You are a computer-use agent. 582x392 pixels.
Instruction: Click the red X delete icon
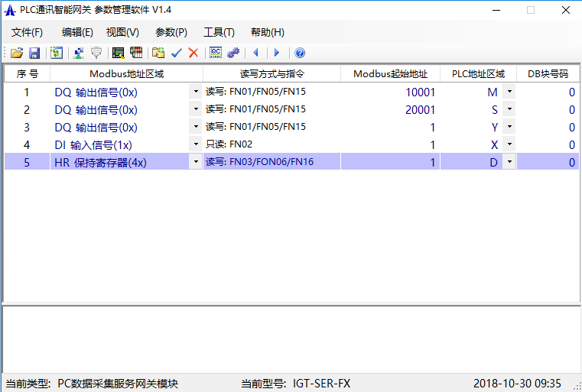[193, 53]
